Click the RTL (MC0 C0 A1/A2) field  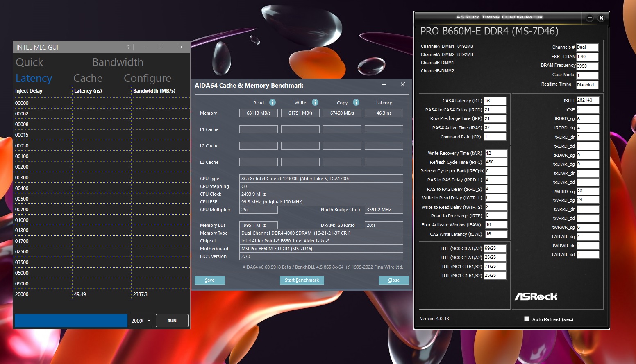[x=495, y=249]
